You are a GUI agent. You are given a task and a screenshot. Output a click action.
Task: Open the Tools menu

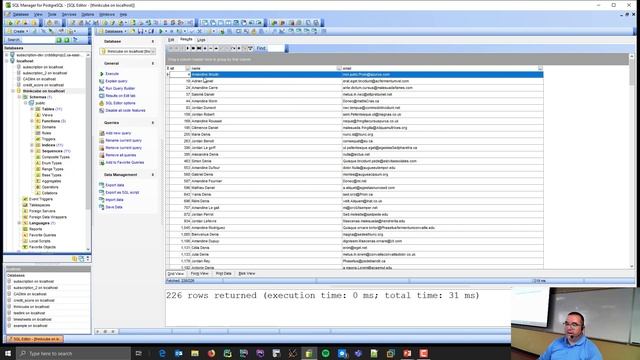point(52,14)
